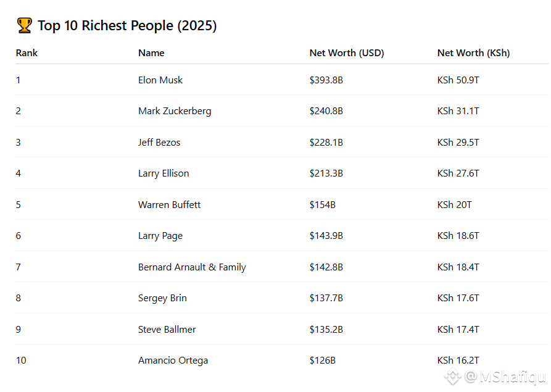
Task: Select the Mark Zuckerberg name cell
Action: [175, 111]
